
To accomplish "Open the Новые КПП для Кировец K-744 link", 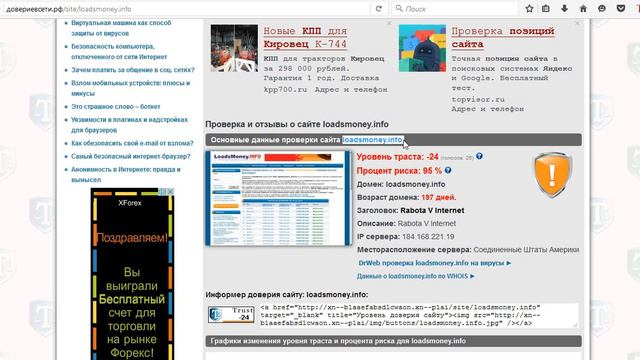I will (305, 38).
